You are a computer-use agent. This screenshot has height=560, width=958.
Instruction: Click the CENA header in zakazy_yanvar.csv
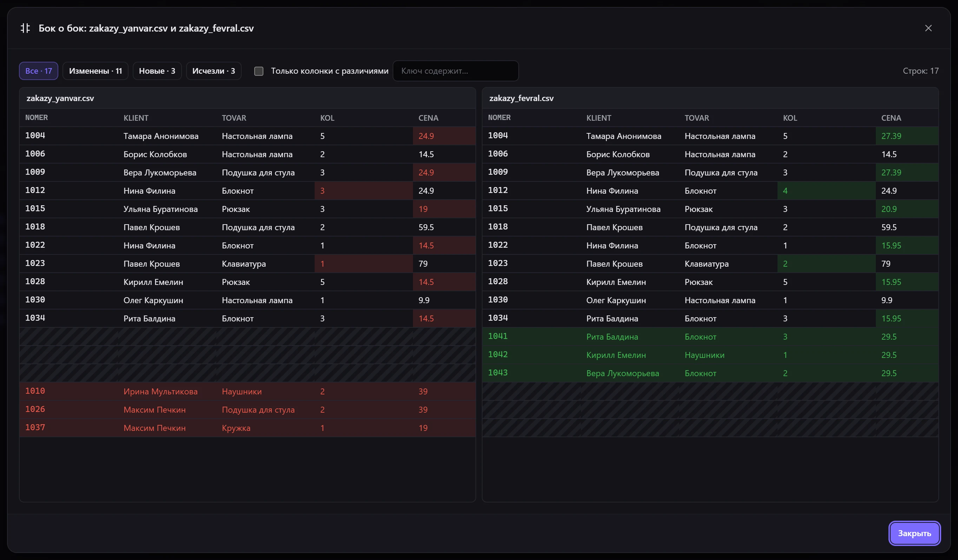click(428, 118)
